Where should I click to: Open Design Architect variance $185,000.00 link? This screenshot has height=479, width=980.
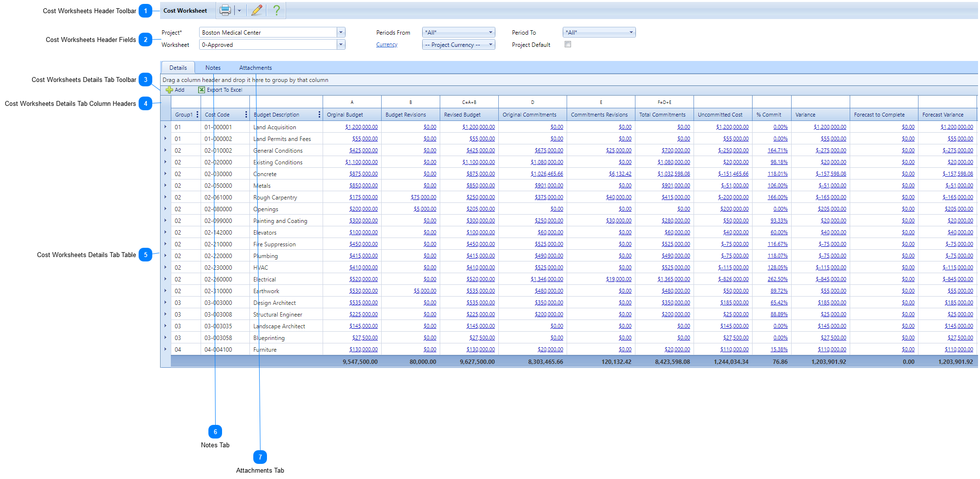832,302
